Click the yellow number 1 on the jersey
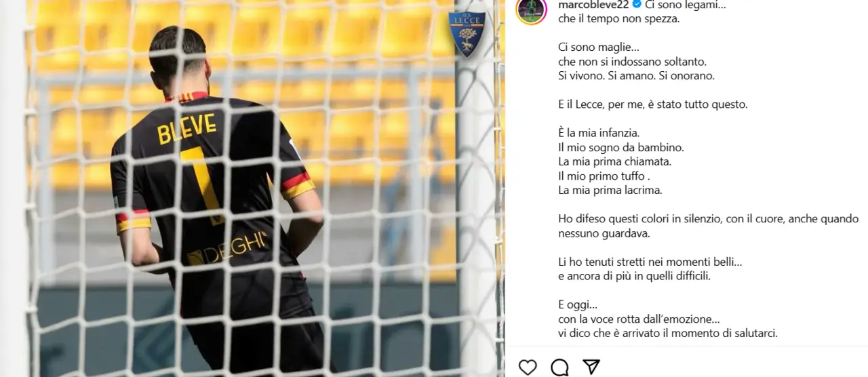The width and height of the screenshot is (868, 377). pos(203,184)
